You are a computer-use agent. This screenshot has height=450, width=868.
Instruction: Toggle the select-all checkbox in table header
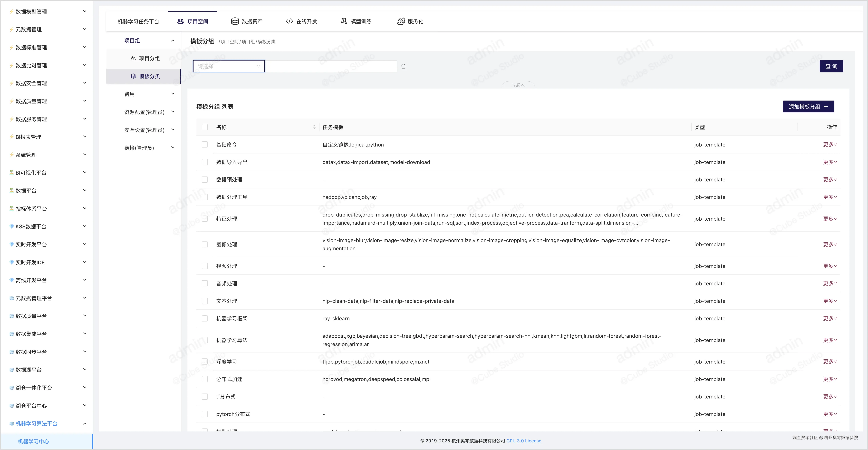[205, 127]
